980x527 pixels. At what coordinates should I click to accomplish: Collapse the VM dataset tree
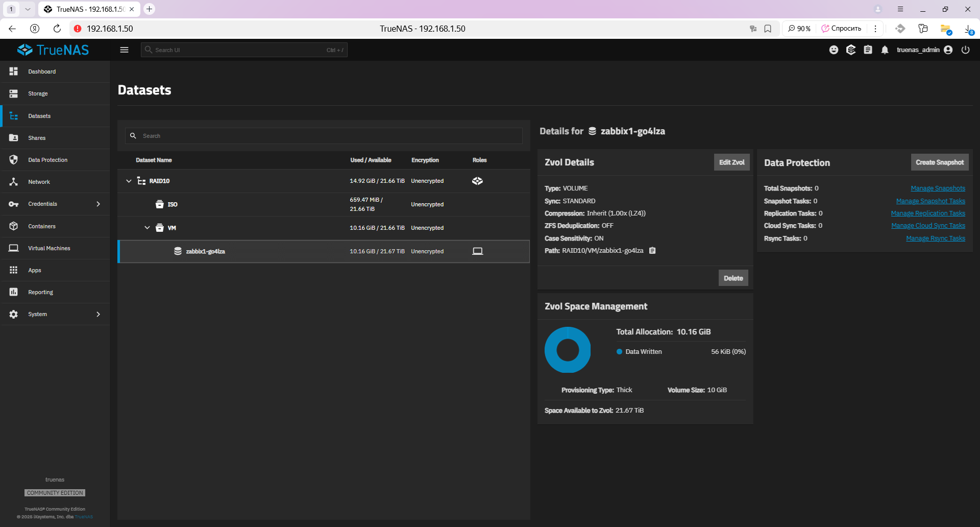pyautogui.click(x=147, y=228)
